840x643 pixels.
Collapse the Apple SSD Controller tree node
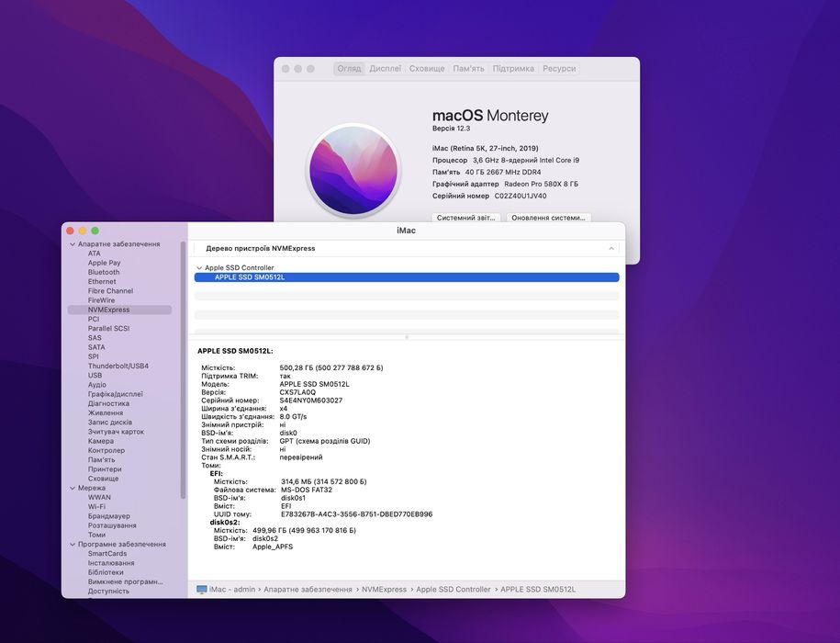pyautogui.click(x=199, y=267)
